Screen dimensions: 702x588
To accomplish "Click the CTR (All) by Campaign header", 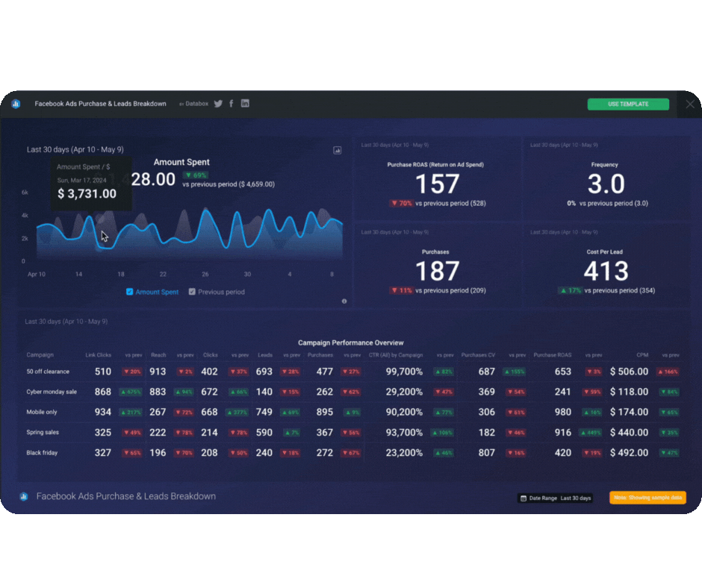I will [x=395, y=355].
